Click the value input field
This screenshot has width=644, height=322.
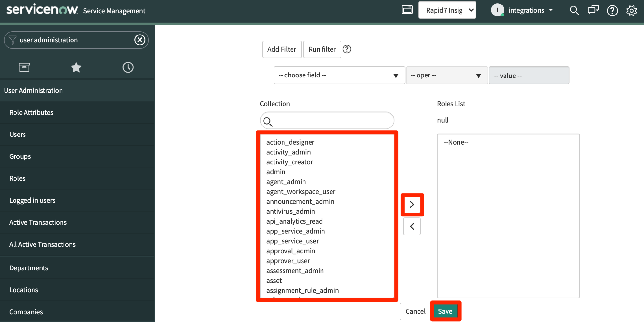[x=529, y=75]
